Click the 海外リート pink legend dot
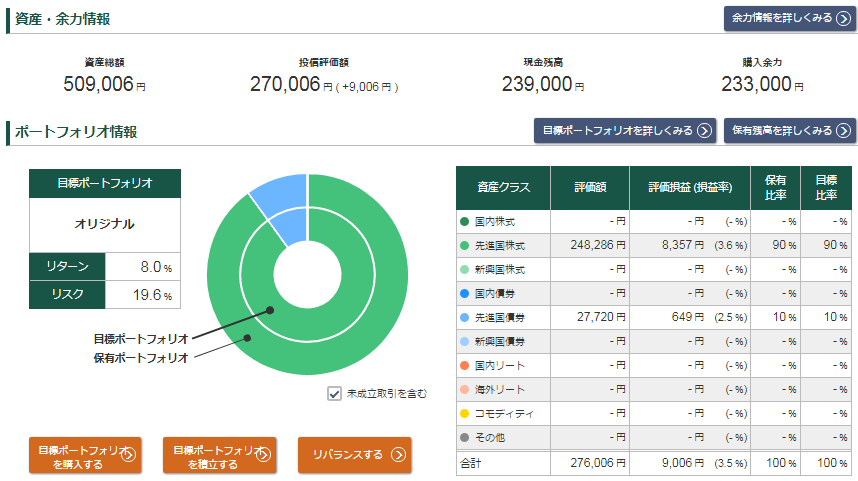 pyautogui.click(x=465, y=390)
